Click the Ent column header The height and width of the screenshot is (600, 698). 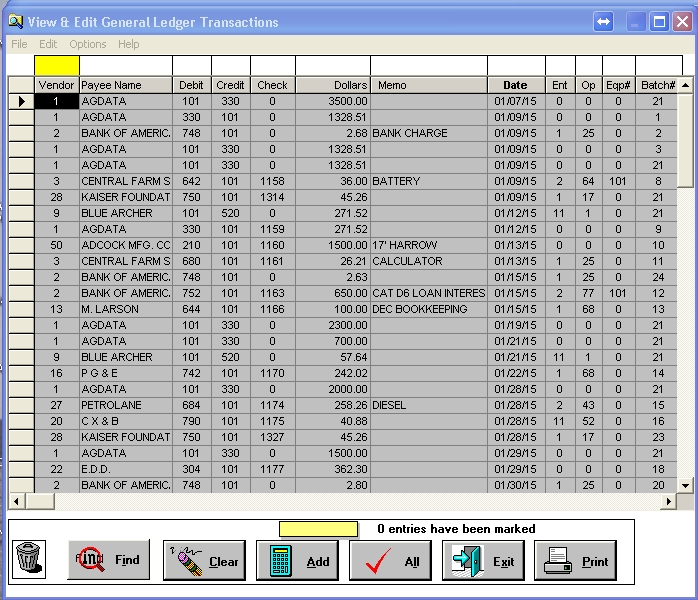pos(560,85)
